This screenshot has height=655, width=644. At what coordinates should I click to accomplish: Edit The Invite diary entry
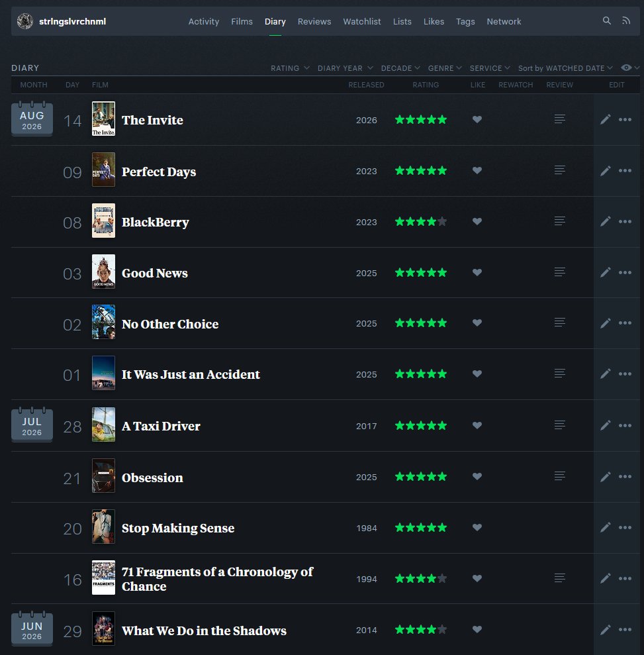tap(605, 119)
